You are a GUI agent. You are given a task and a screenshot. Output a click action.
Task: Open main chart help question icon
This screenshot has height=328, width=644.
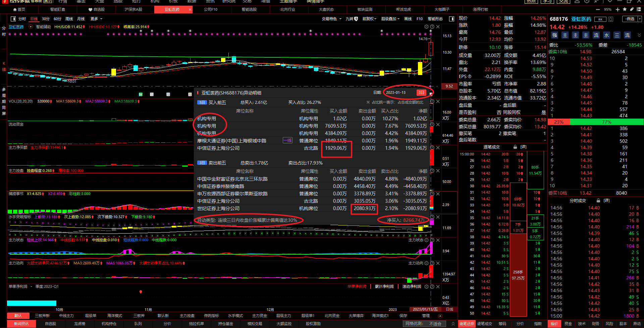(x=432, y=26)
